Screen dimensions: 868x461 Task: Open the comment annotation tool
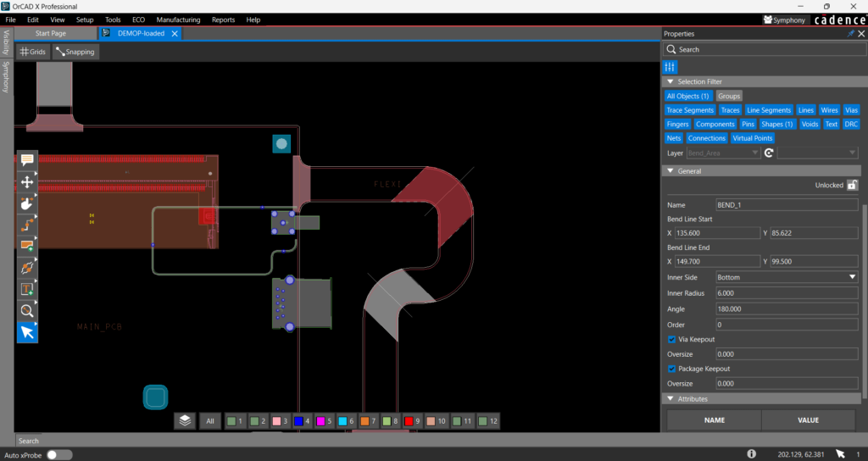27,160
